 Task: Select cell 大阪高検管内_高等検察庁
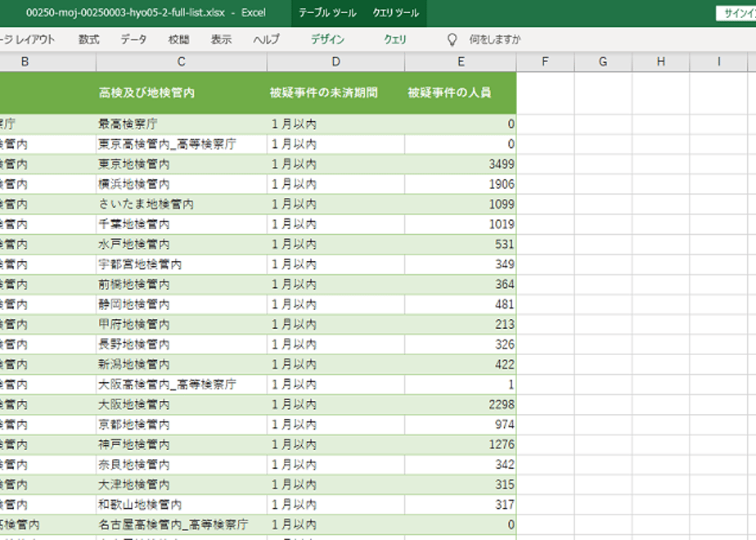click(x=182, y=385)
